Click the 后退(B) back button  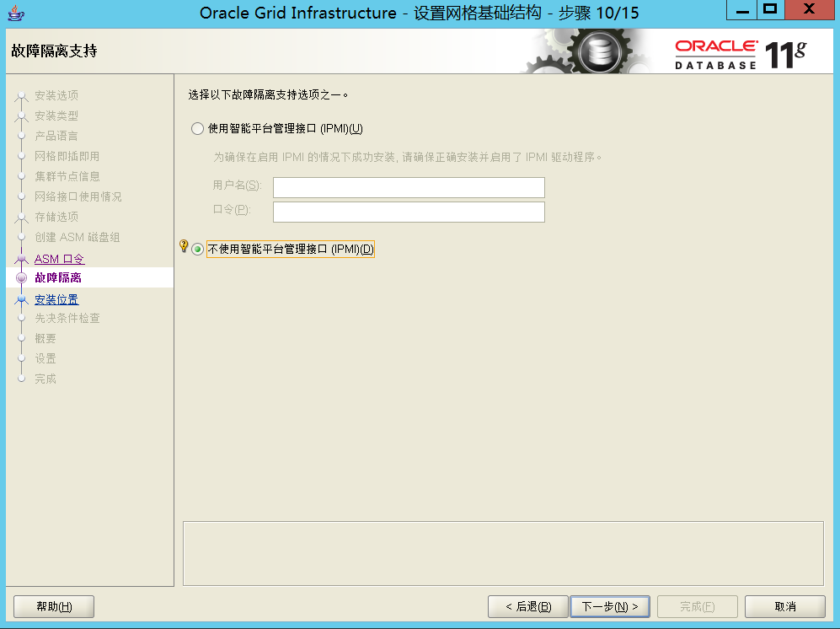tap(528, 606)
